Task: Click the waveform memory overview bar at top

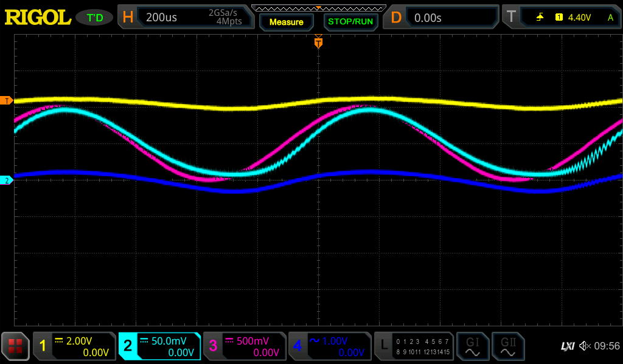Action: tap(318, 8)
